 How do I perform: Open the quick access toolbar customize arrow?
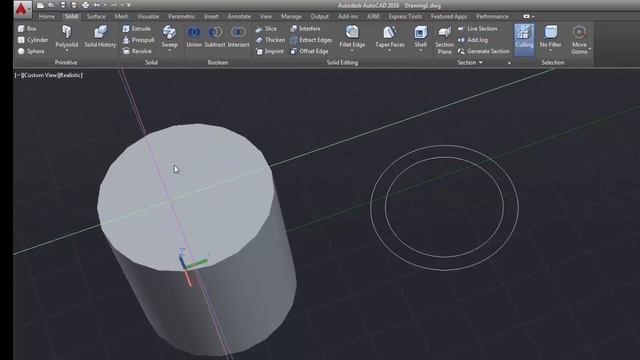point(129,5)
